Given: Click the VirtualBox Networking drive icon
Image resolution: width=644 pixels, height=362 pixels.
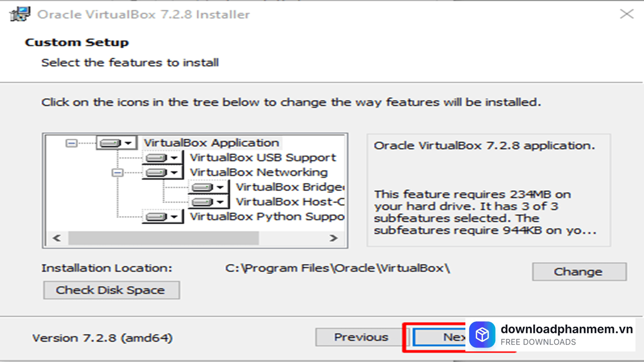Looking at the screenshot, I should (162, 172).
